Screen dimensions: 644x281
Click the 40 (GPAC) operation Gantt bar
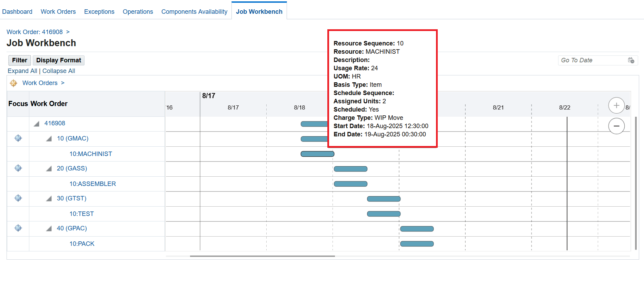[x=417, y=229]
